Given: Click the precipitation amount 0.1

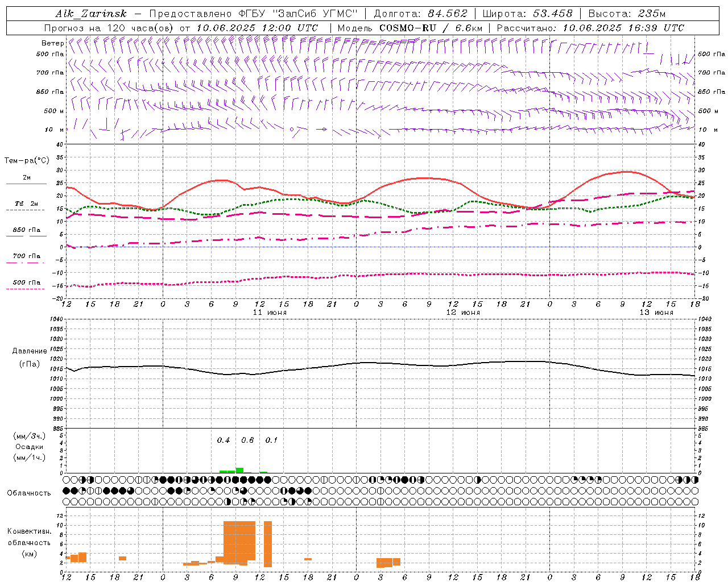Looking at the screenshot, I should point(271,440).
